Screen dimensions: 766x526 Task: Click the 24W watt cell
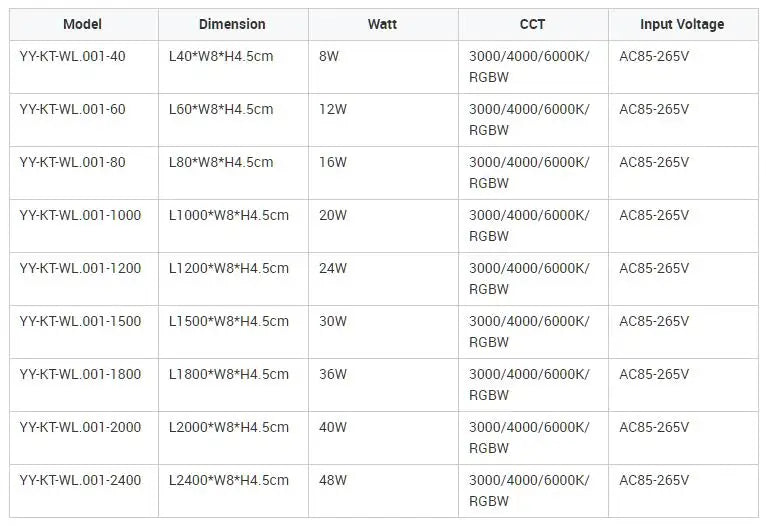pos(383,279)
